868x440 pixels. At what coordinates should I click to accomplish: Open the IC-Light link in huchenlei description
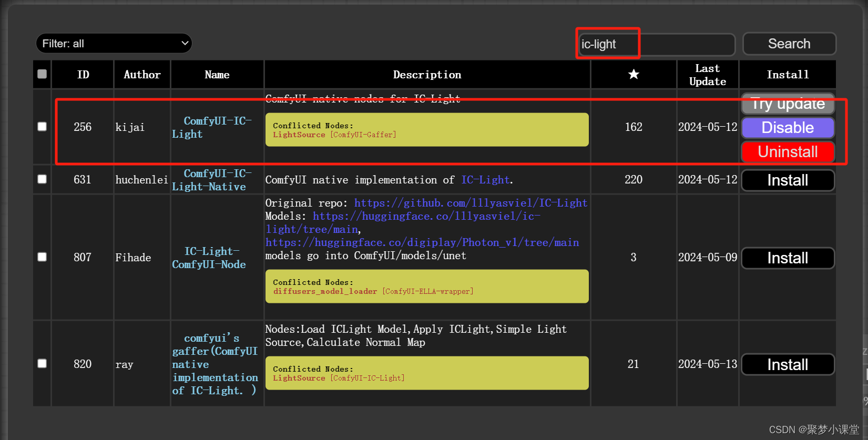coord(485,180)
